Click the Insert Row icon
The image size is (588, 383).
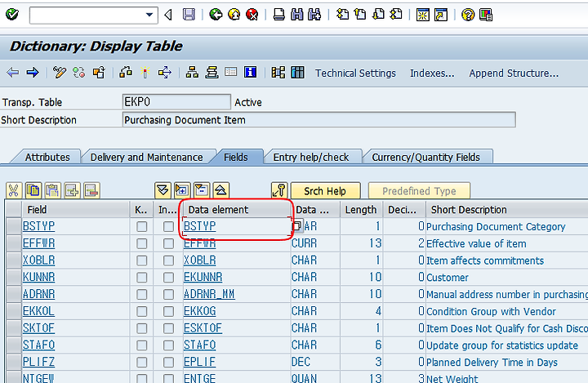tap(72, 190)
